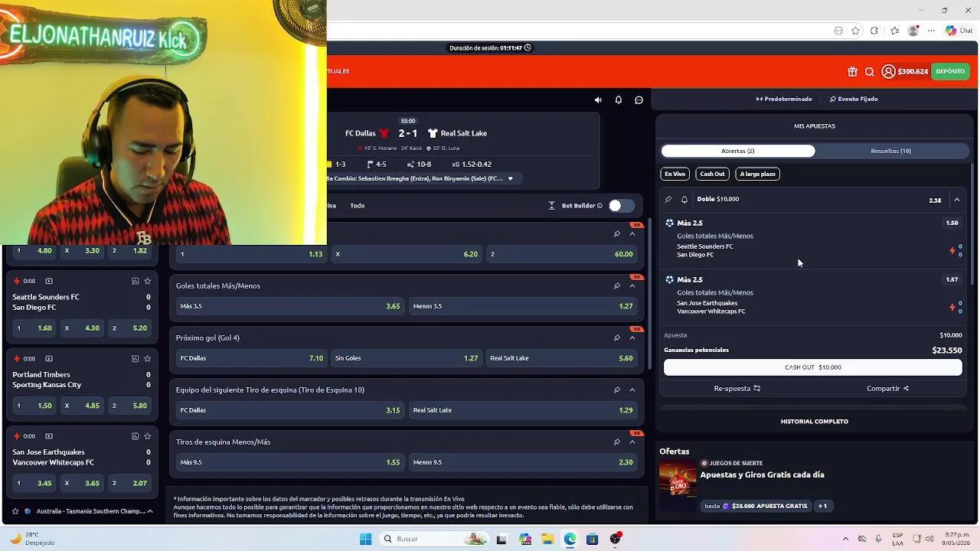Click the bell icon on Doble bet

pos(684,199)
